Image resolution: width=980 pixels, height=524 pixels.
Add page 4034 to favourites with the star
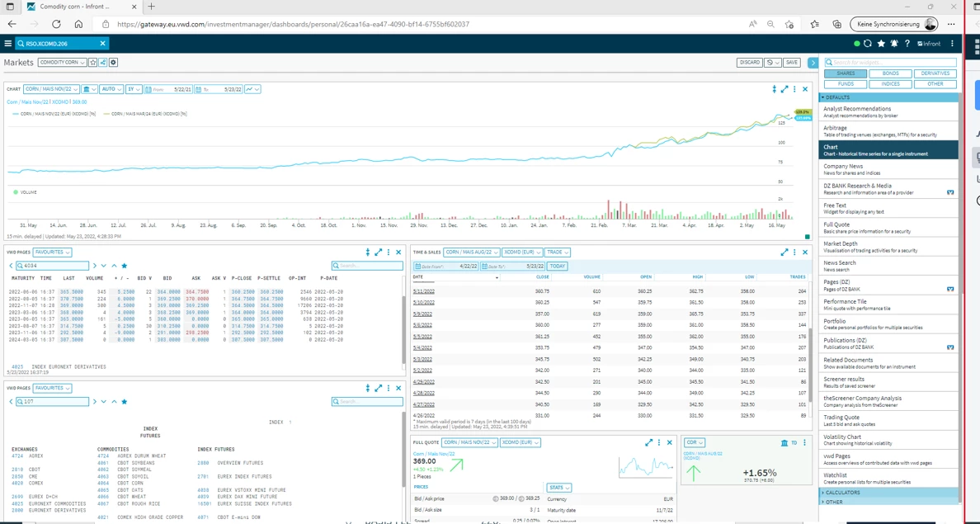[x=125, y=266]
